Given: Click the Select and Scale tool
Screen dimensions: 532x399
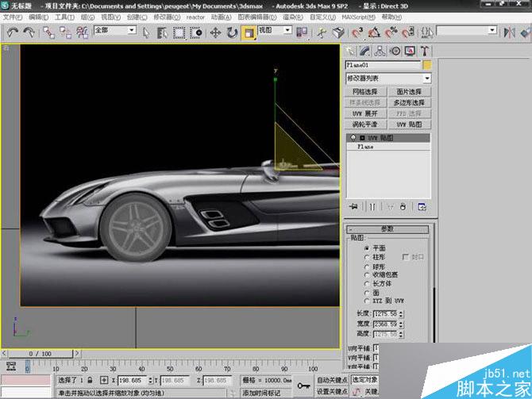Looking at the screenshot, I should pos(249,33).
